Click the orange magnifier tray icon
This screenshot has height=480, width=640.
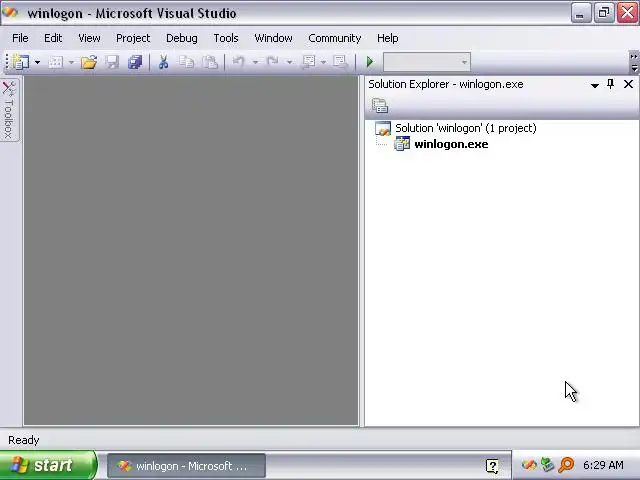click(x=566, y=465)
